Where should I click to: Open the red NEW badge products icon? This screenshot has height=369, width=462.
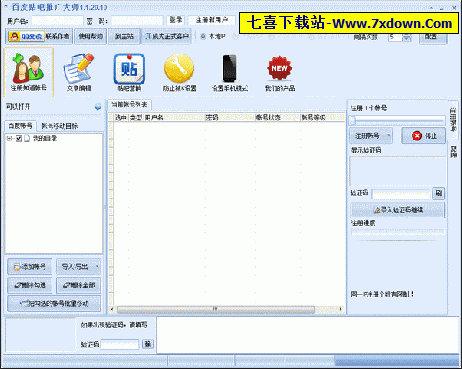[x=280, y=72]
